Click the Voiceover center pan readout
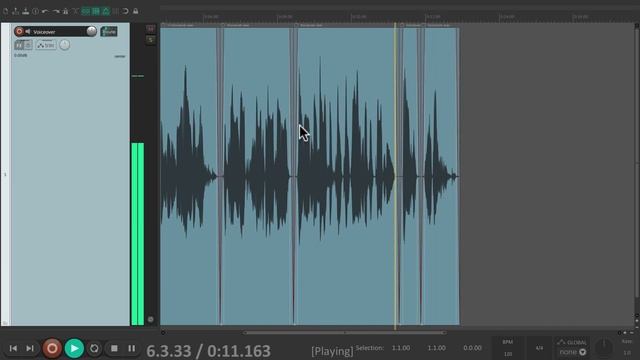 (120, 56)
